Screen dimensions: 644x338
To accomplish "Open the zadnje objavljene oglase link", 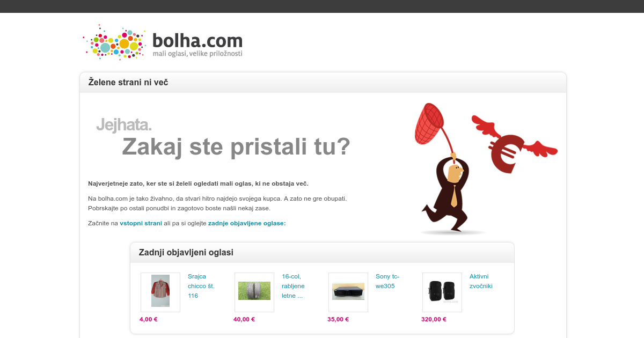I will [x=247, y=223].
